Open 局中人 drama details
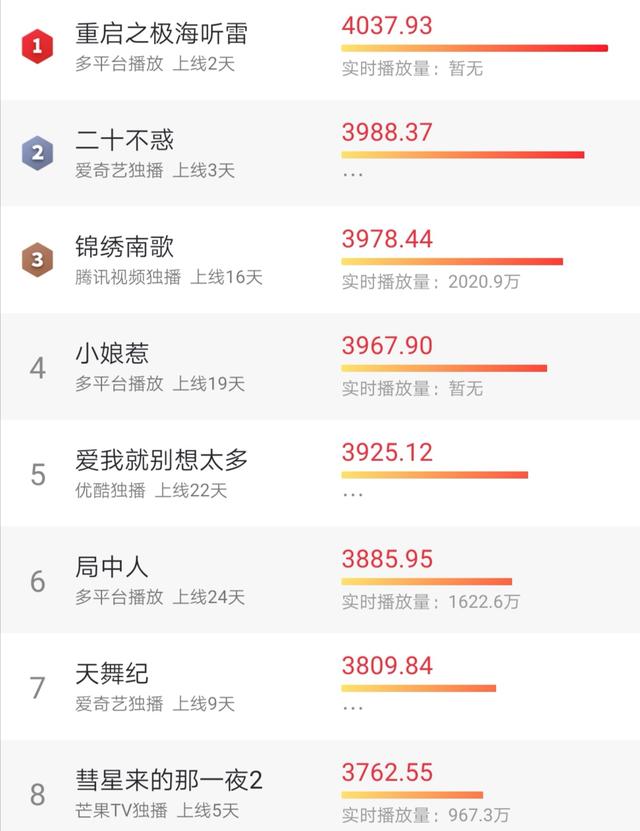 point(112,567)
